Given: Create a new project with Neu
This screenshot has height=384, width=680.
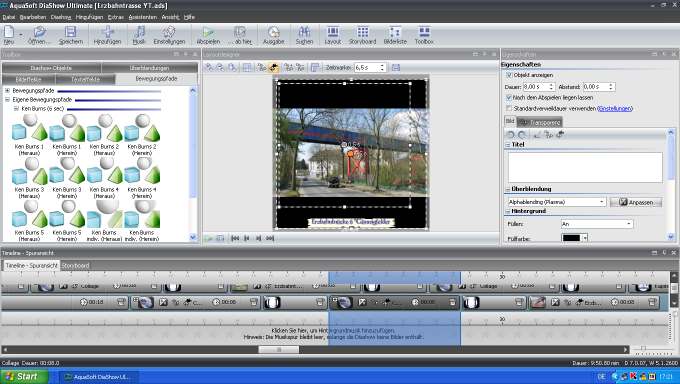Looking at the screenshot, I should pos(9,34).
